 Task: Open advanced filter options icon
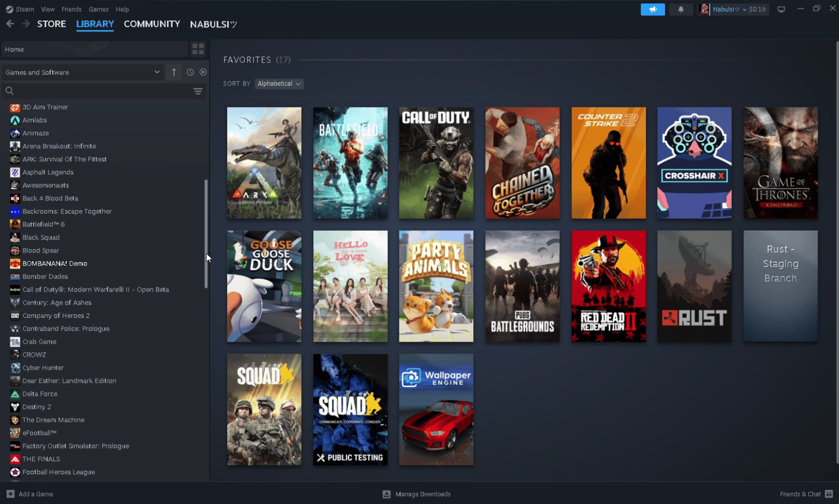pyautogui.click(x=198, y=91)
